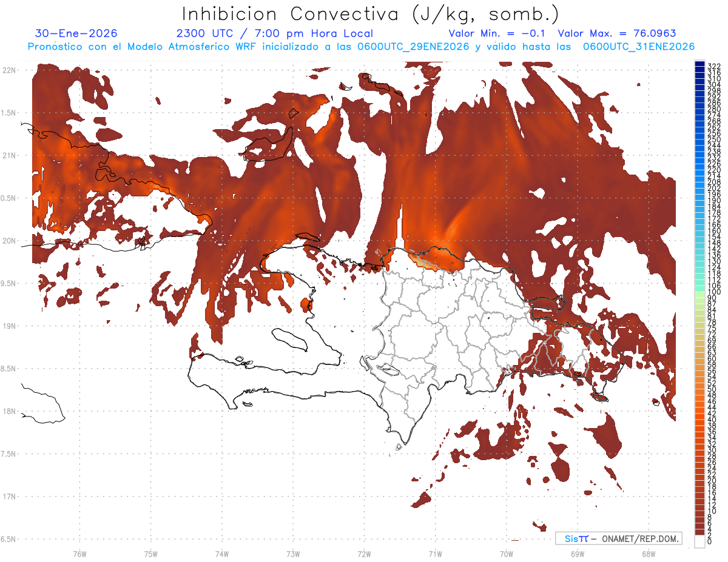This screenshot has height=562, width=728.
Task: Click the "100" value on the color scale
Action: [714, 292]
